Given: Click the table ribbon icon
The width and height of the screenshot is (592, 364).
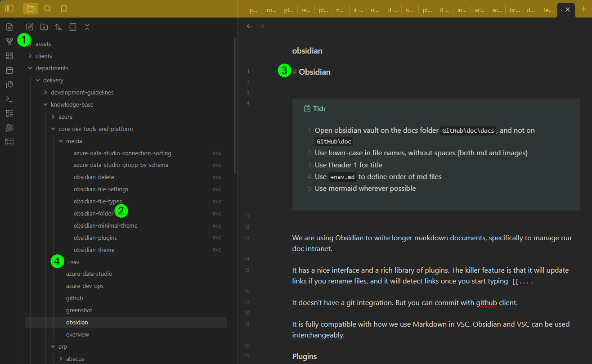Looking at the screenshot, I should [9, 142].
